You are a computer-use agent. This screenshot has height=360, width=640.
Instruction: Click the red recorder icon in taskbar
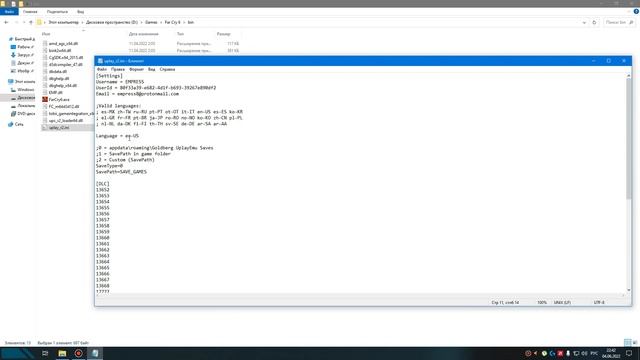pyautogui.click(x=78, y=353)
